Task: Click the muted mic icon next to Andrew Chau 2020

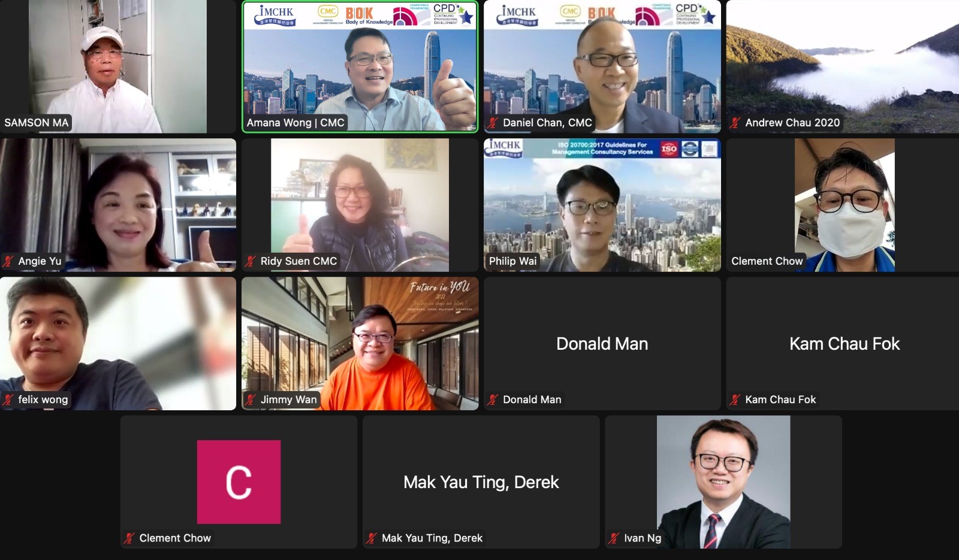Action: [735, 123]
